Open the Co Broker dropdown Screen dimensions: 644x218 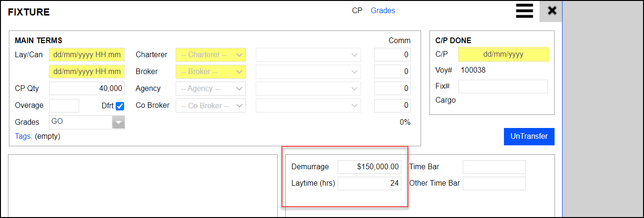(x=211, y=105)
